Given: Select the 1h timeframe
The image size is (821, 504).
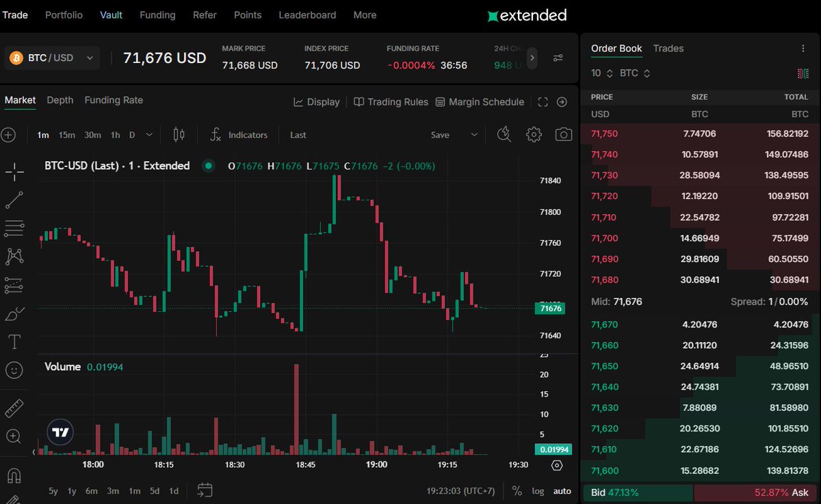Looking at the screenshot, I should 115,135.
